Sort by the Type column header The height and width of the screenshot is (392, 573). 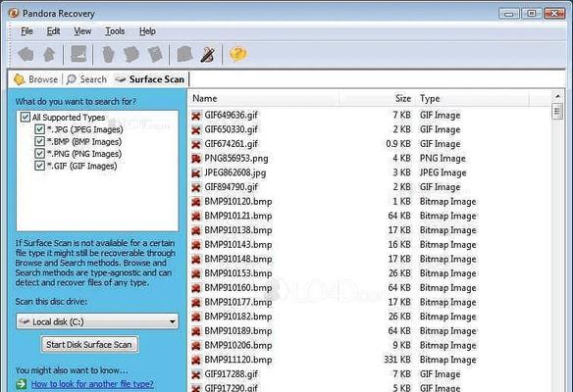pos(473,99)
